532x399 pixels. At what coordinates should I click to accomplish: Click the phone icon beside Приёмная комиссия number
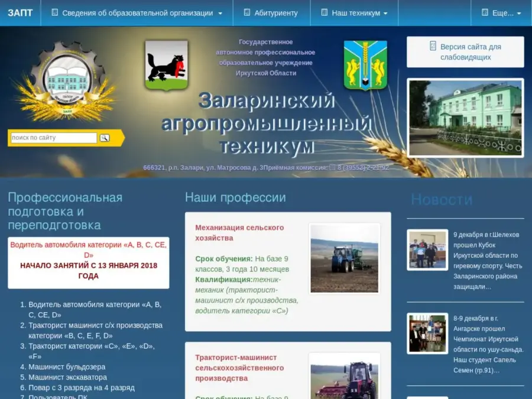(x=332, y=167)
